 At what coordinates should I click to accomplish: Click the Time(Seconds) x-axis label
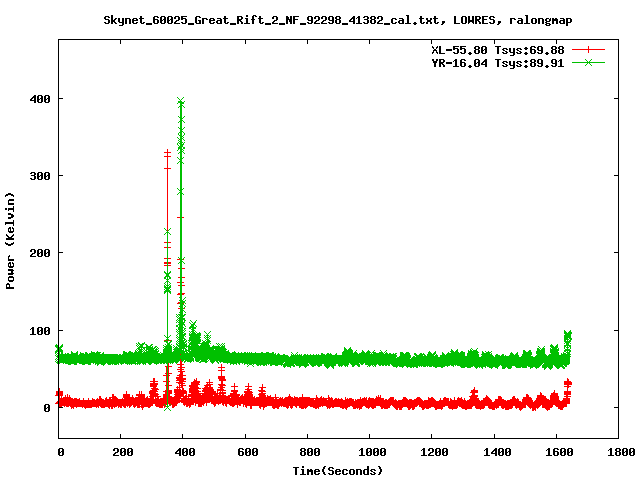click(x=338, y=471)
